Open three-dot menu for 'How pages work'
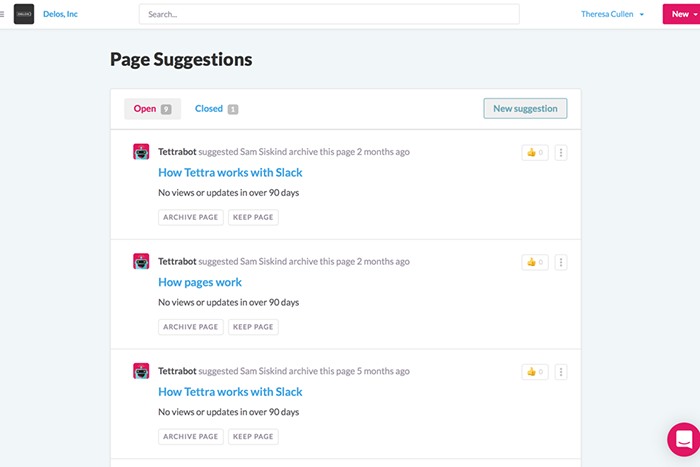 click(x=561, y=262)
